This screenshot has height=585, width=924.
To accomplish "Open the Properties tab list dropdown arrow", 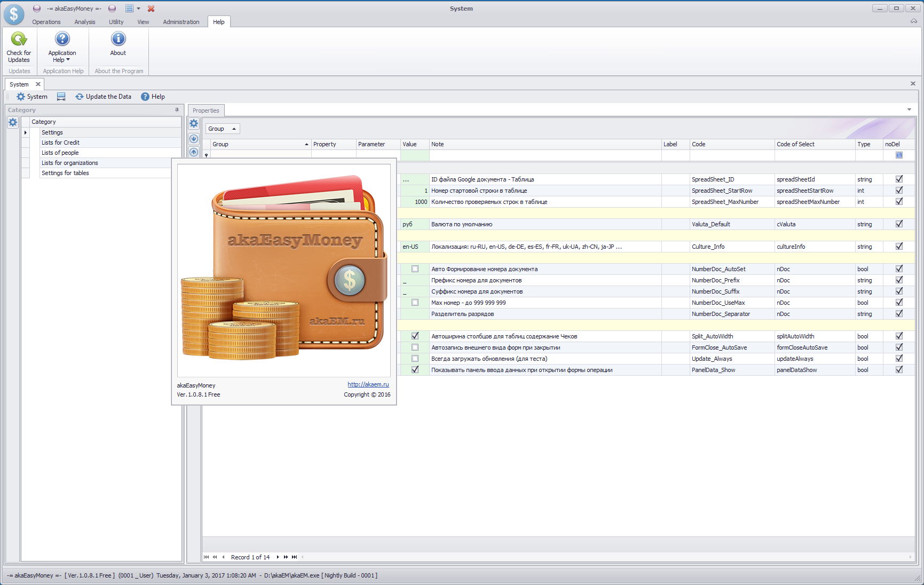I will point(909,110).
